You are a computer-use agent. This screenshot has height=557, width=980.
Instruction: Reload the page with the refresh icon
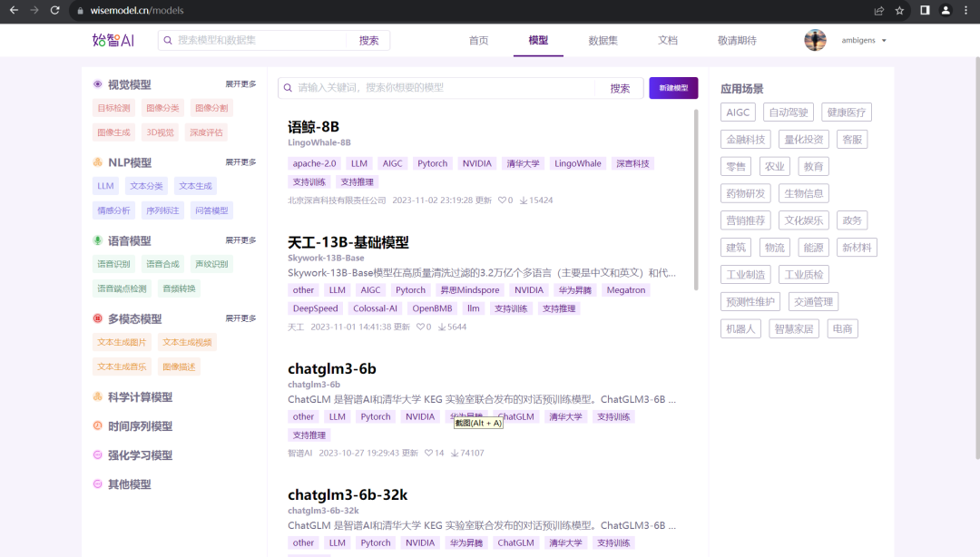point(55,10)
